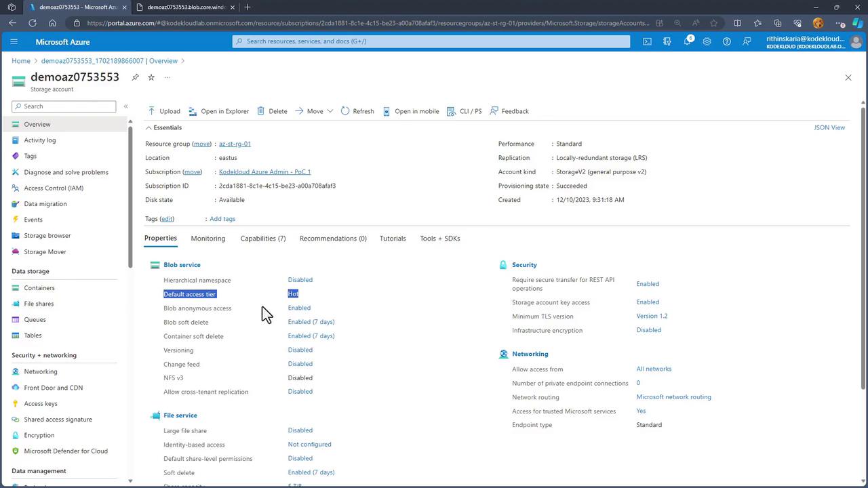Open the more options ellipsis
The height and width of the screenshot is (488, 868).
(x=167, y=77)
